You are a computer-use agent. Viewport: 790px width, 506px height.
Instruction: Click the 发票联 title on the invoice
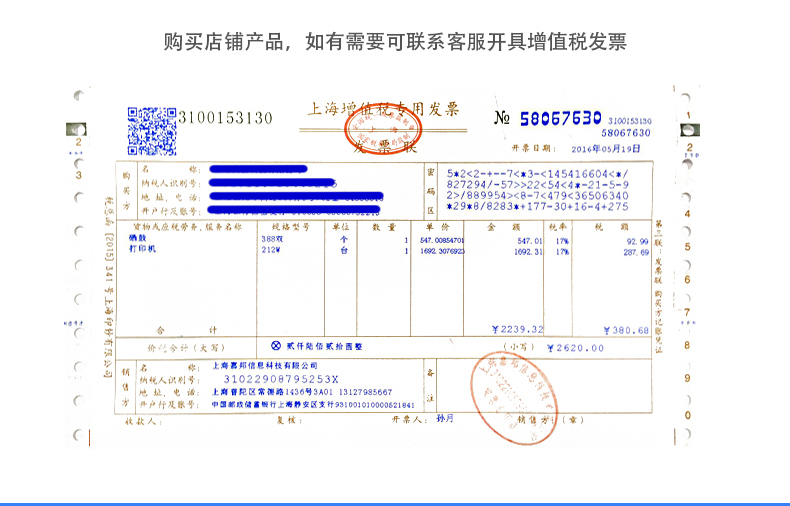click(384, 147)
